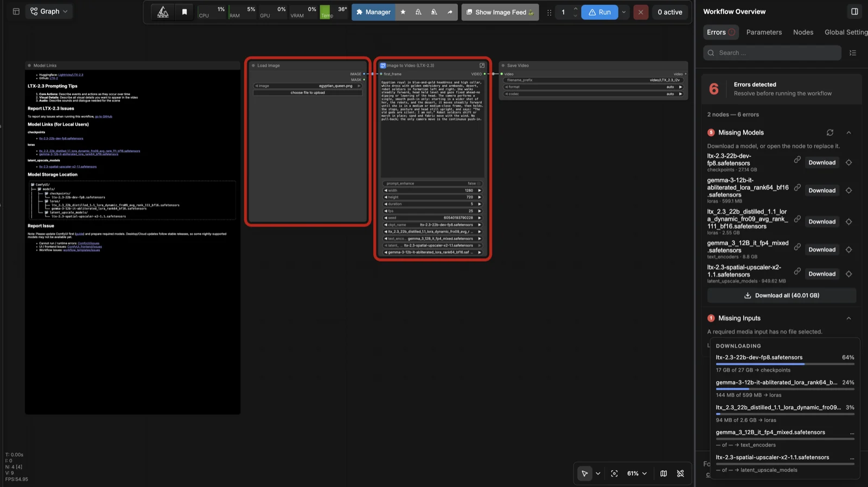Viewport: 868px width, 487px height.
Task: Toggle the sidebar panel icon at top-left
Action: (x=16, y=11)
